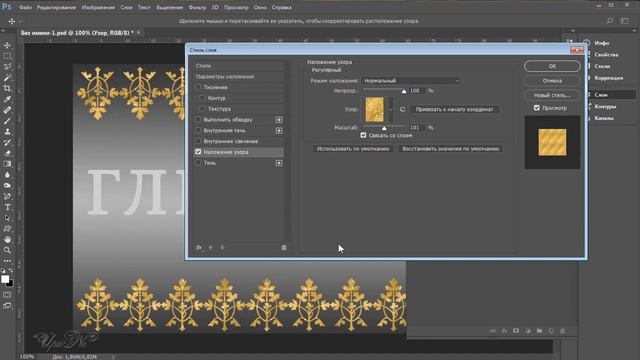Click Использовать по умолчанию button
640x360 pixels.
(x=353, y=149)
